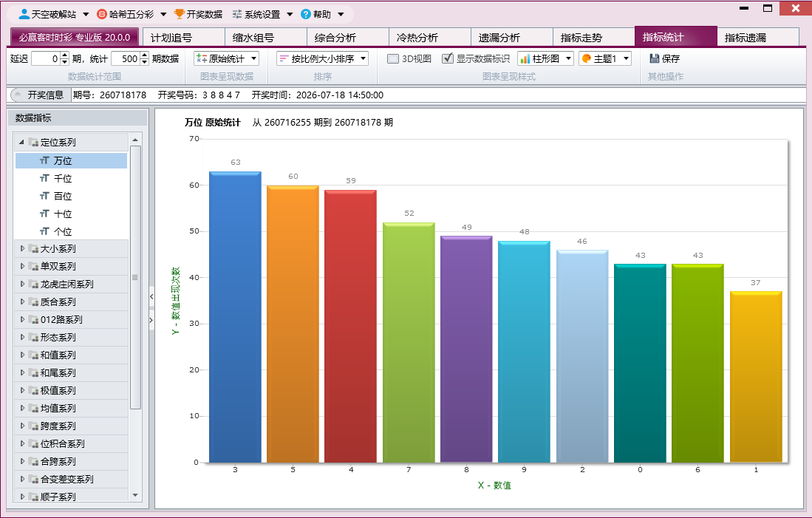Click the 数据指标 panel header
The image size is (812, 518).
coord(78,117)
